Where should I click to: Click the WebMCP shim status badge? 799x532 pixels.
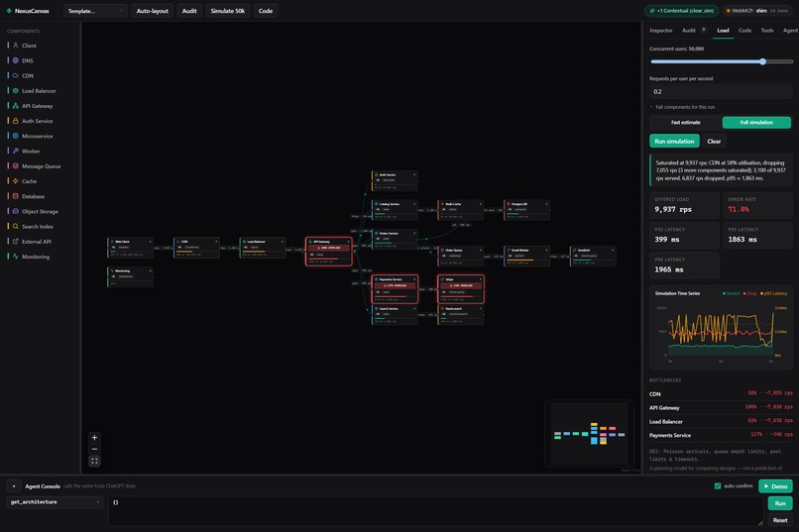click(x=757, y=11)
